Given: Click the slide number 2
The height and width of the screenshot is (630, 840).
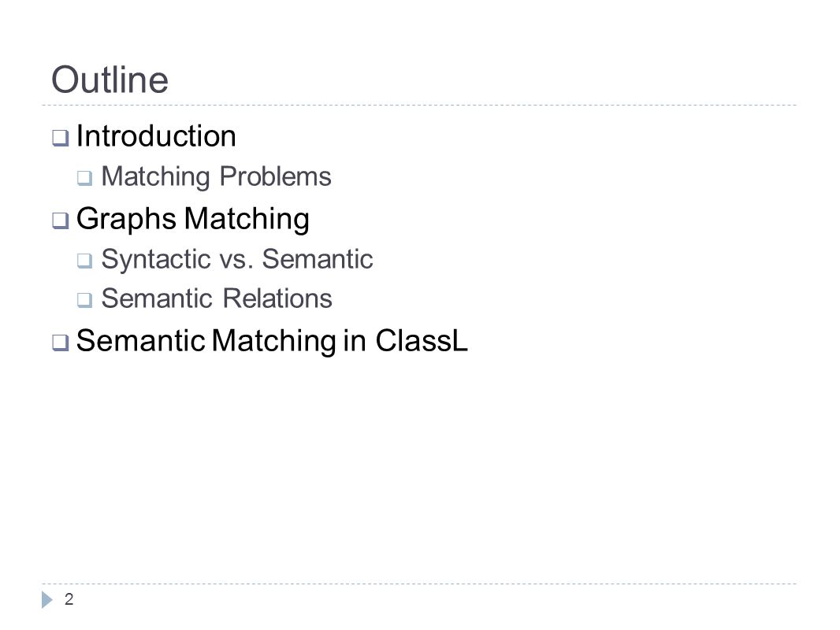Looking at the screenshot, I should click(69, 599).
